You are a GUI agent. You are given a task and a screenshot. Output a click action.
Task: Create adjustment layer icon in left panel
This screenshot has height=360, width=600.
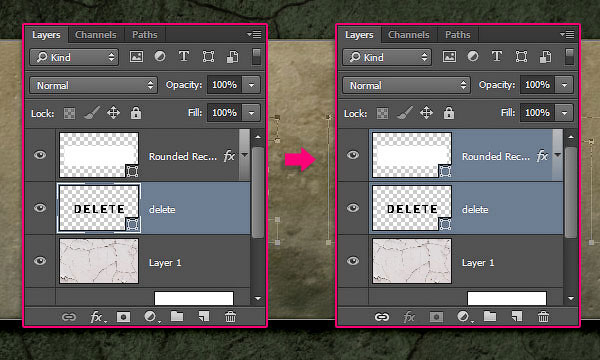click(151, 317)
